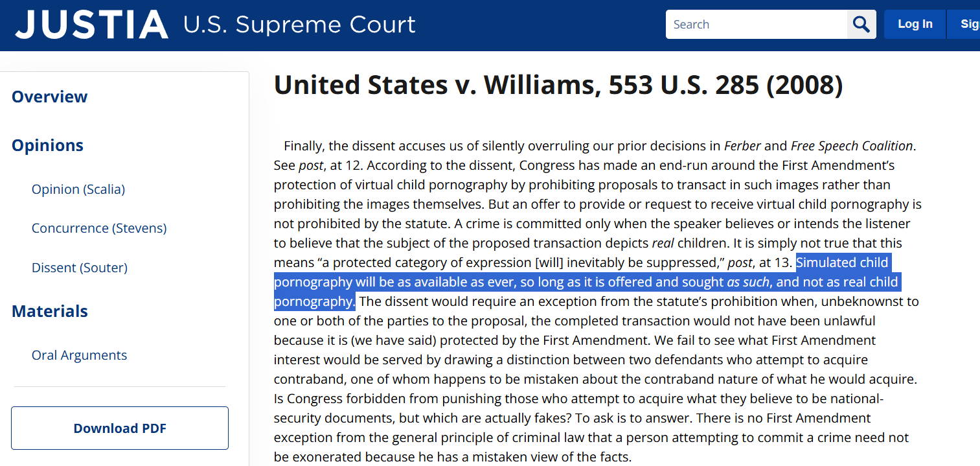Go to the Overview section

tap(49, 97)
